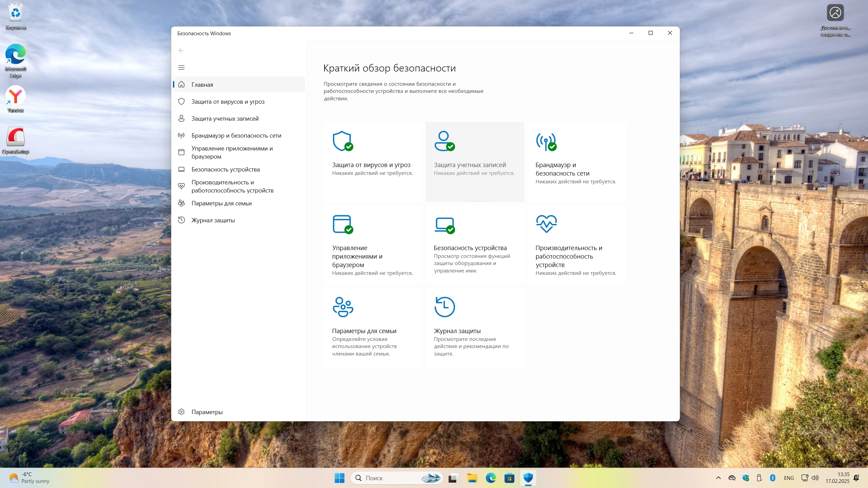
Task: Open the volume icon in system tray
Action: tap(815, 478)
